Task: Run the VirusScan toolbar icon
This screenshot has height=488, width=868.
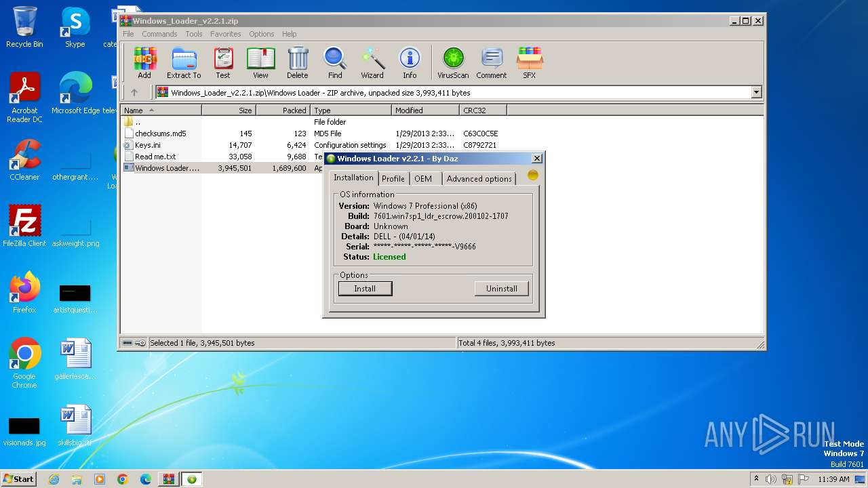Action: click(453, 63)
